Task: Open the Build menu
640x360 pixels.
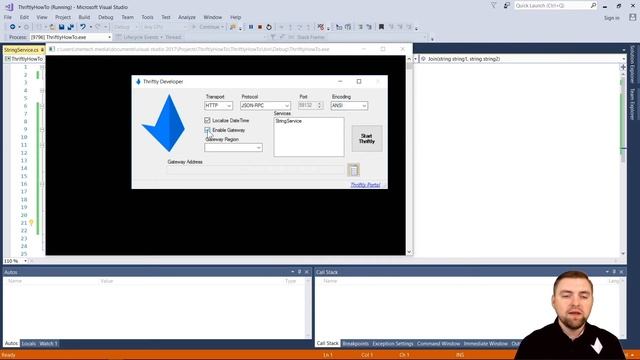Action: pos(84,17)
